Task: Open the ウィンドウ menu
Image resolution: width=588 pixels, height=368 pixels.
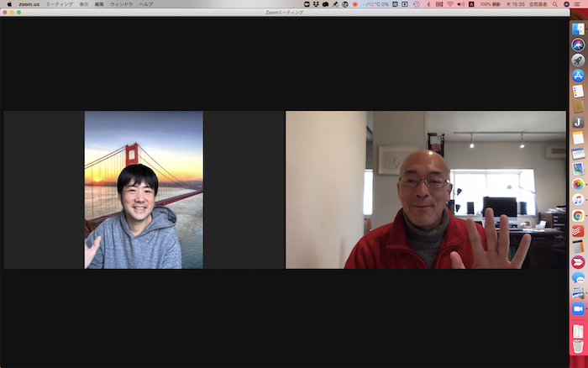Action: coord(121,4)
